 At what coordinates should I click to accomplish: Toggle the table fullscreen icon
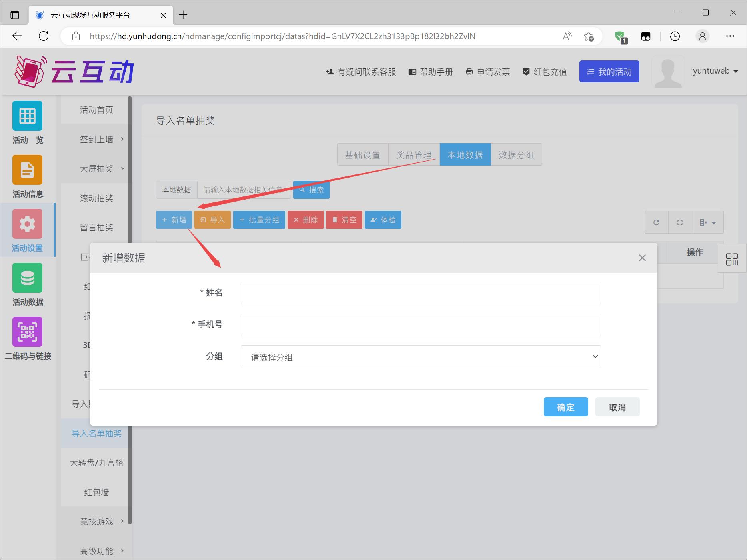680,222
